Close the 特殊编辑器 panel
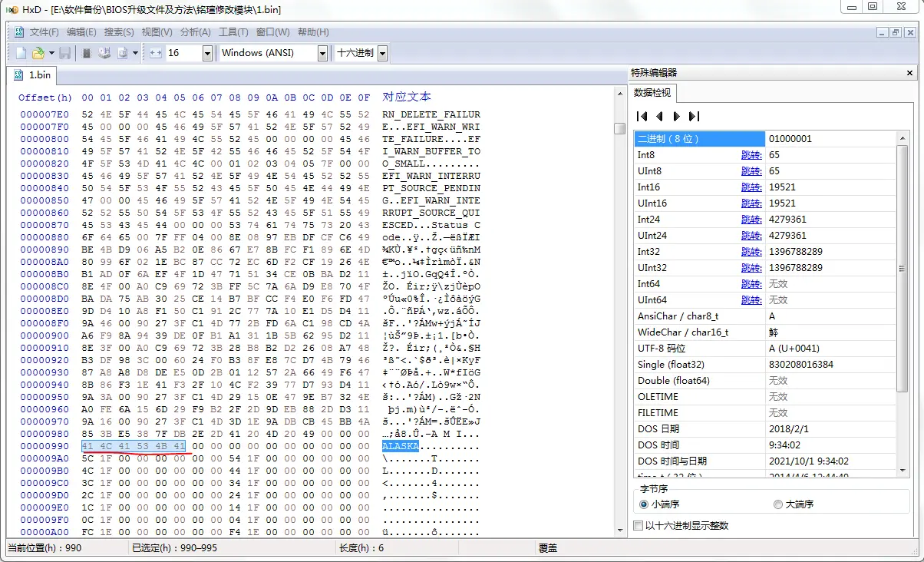924x562 pixels. pos(909,73)
